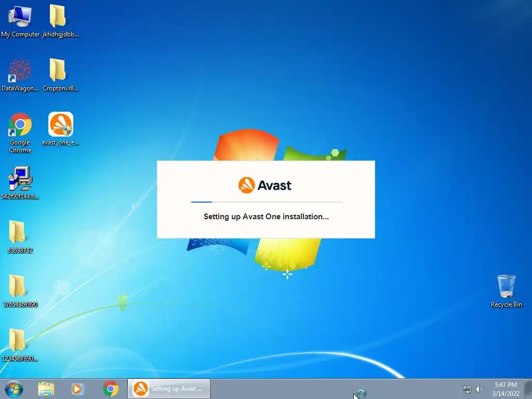The image size is (532, 399).
Task: Select the My Computer desktop icon
Action: pyautogui.click(x=20, y=21)
